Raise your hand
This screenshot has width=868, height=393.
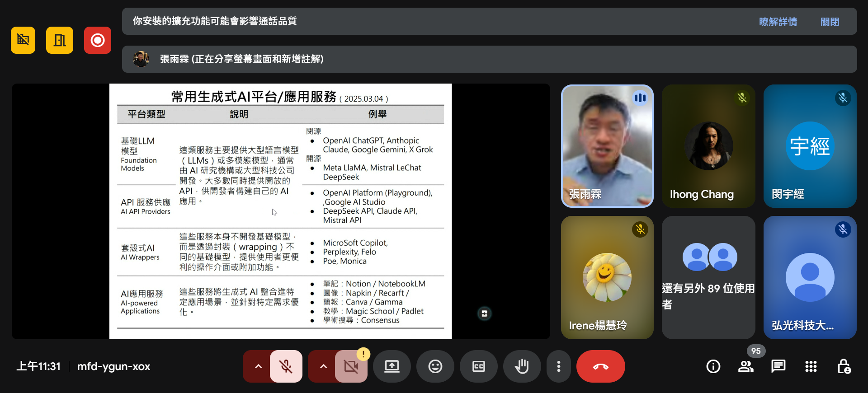[522, 366]
